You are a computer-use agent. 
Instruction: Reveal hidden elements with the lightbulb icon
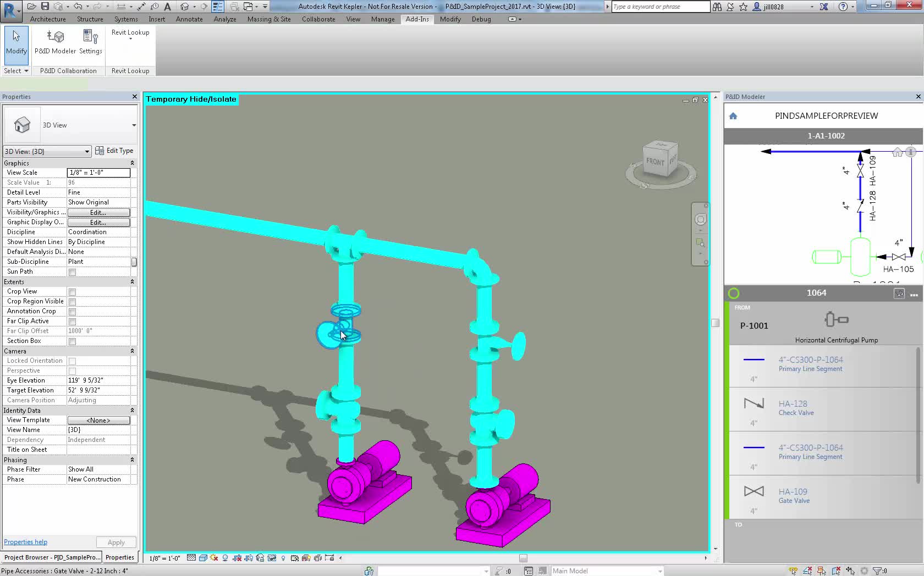coord(283,558)
